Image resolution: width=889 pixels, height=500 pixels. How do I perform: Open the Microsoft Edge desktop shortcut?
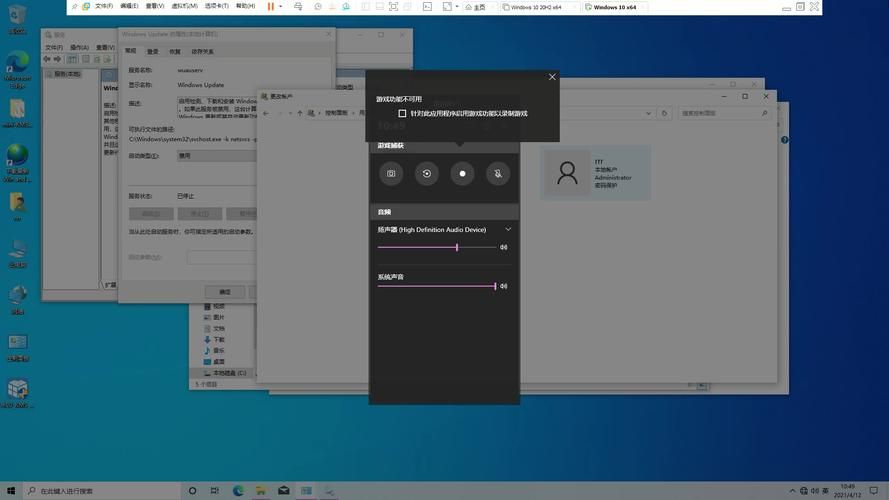pos(18,70)
